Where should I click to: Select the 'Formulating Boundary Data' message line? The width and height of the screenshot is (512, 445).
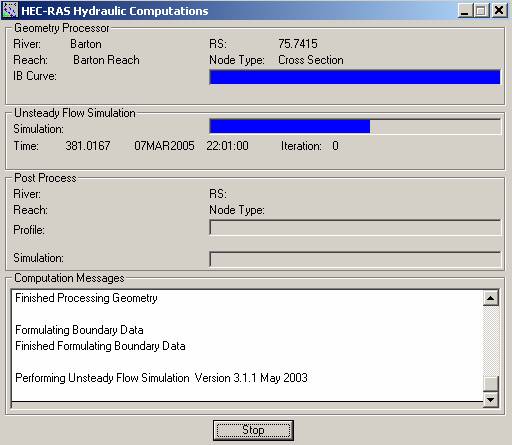(79, 330)
